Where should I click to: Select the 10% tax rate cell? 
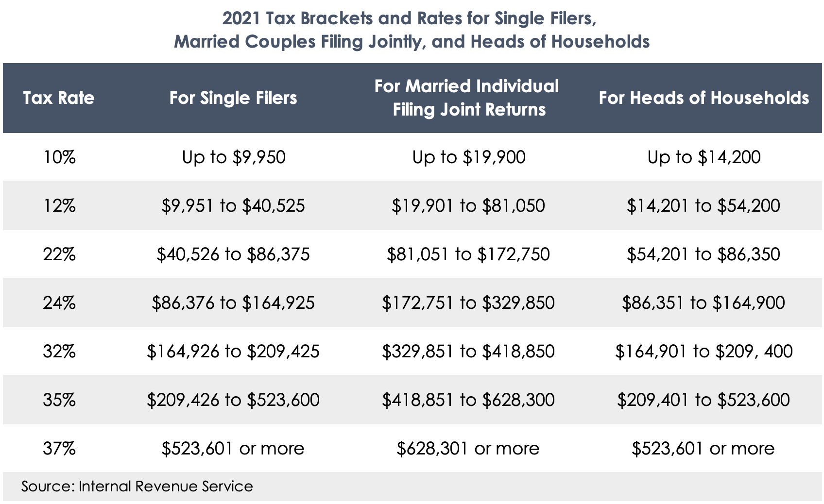point(59,157)
